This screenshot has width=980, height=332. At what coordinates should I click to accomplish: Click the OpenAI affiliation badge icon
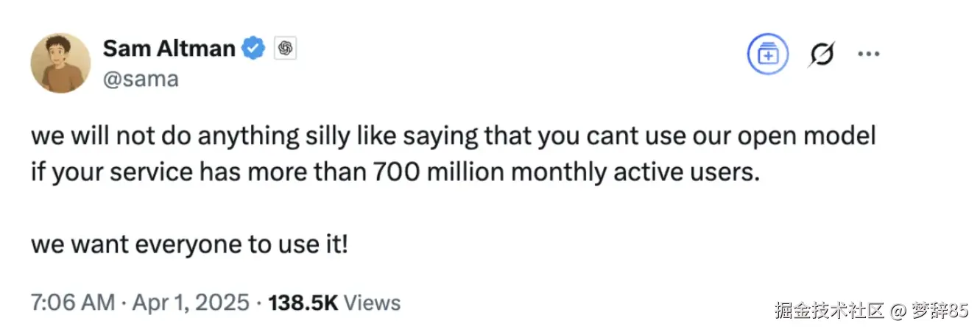coord(285,49)
